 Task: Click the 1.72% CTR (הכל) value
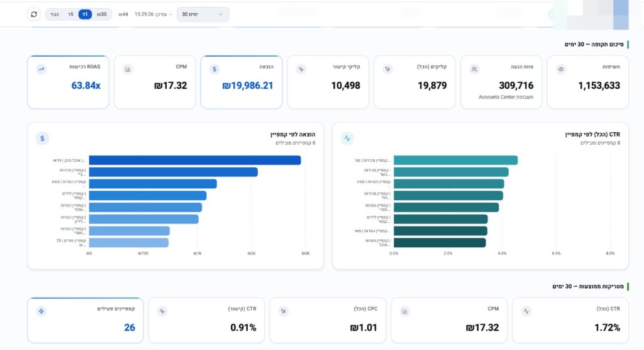[x=608, y=328]
